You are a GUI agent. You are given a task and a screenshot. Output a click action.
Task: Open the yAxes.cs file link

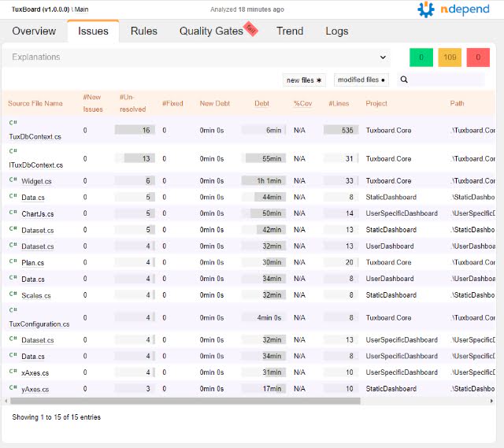point(35,390)
